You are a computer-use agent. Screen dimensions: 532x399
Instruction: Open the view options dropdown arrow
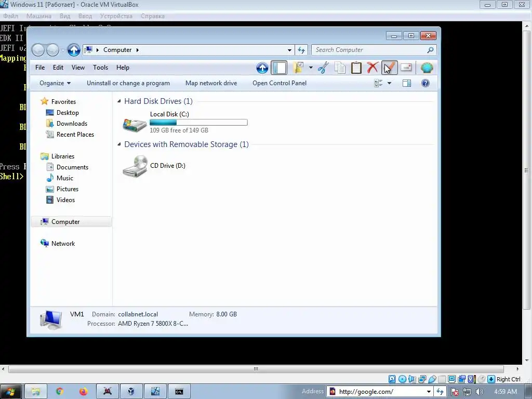389,83
